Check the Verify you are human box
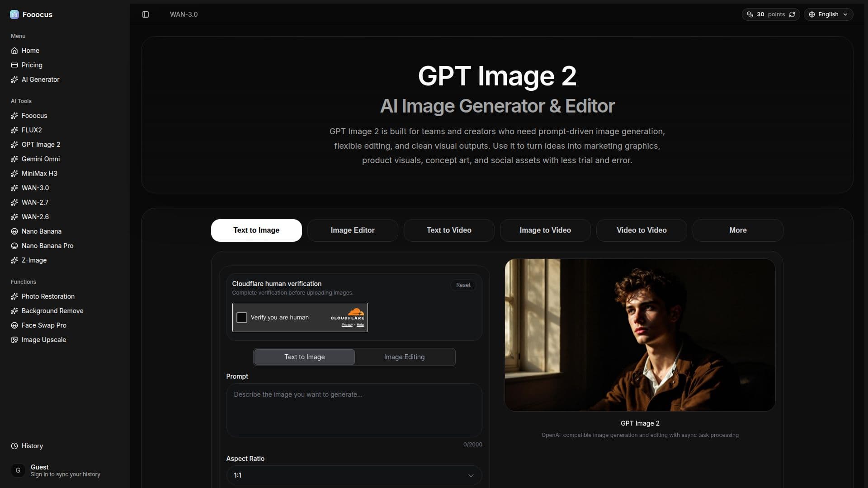This screenshot has width=868, height=488. tap(242, 318)
